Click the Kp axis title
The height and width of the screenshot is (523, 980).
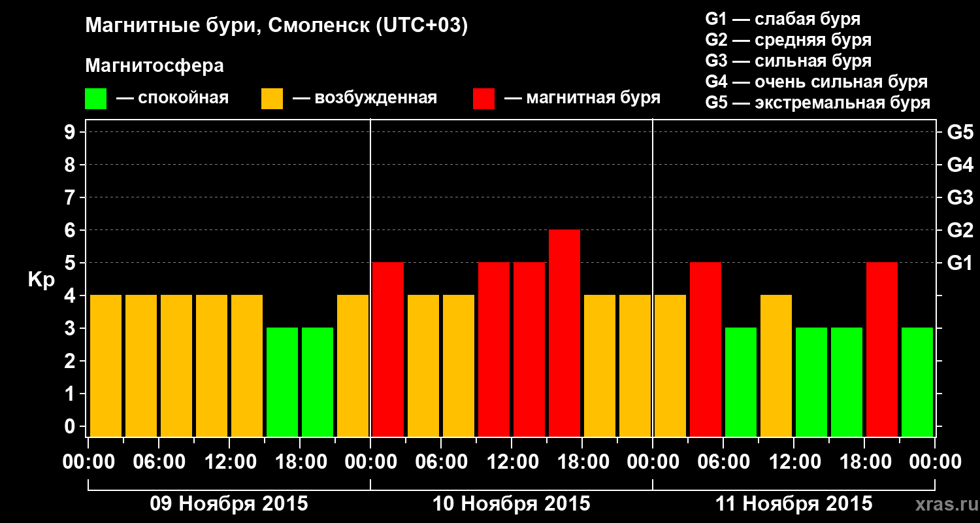coord(41,280)
